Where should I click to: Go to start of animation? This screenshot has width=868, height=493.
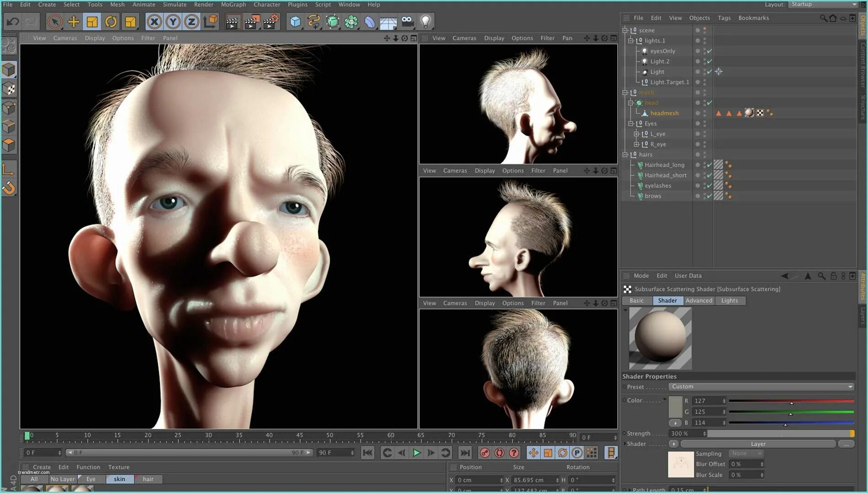(367, 453)
